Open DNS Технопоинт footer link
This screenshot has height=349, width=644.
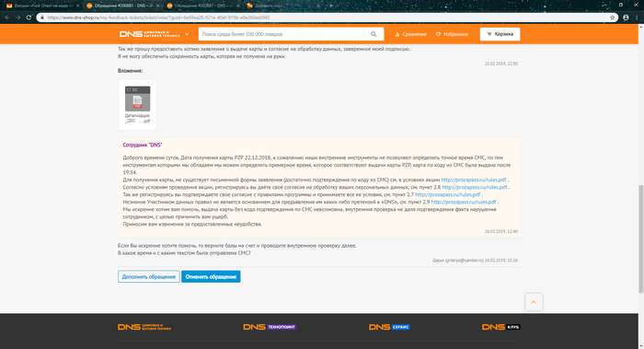click(x=270, y=327)
